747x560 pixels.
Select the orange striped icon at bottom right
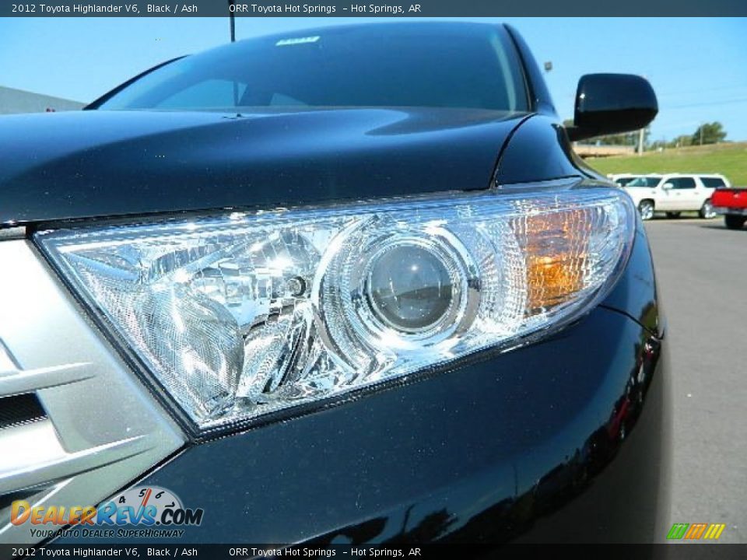click(697, 531)
